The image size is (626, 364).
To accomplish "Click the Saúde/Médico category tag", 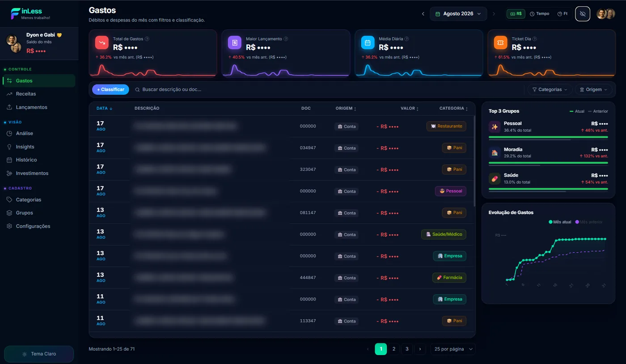I will (444, 234).
